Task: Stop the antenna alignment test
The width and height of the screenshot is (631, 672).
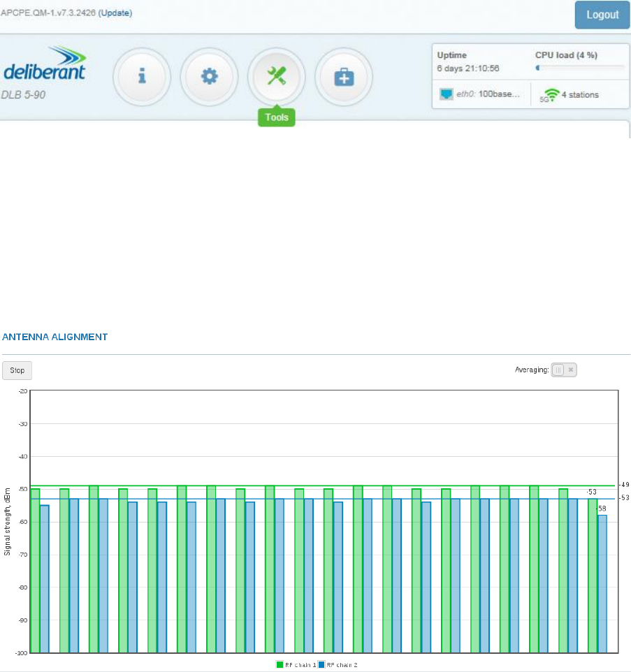Action: pos(17,370)
